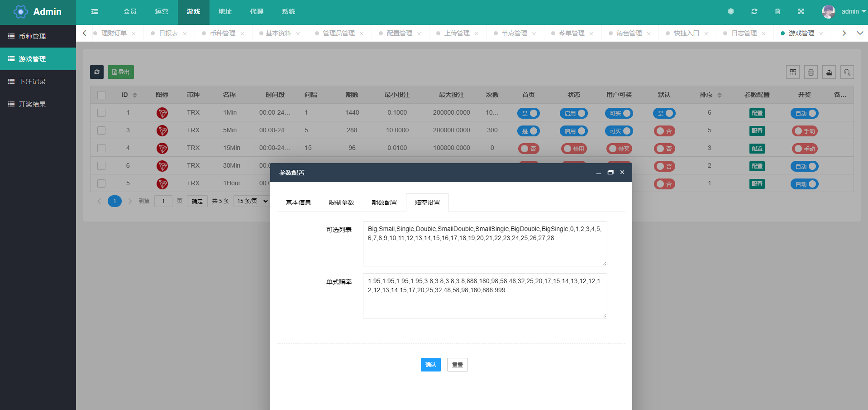Expand the tab list down-chevron
The width and height of the screenshot is (868, 410).
[x=860, y=33]
